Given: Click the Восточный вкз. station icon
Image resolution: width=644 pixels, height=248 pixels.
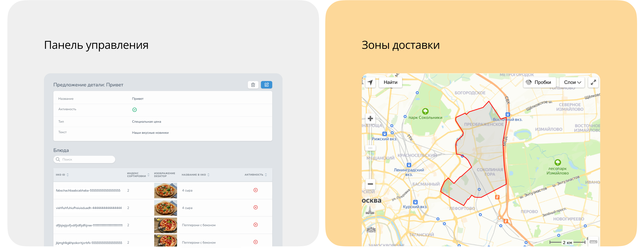Looking at the screenshot, I should tap(508, 114).
